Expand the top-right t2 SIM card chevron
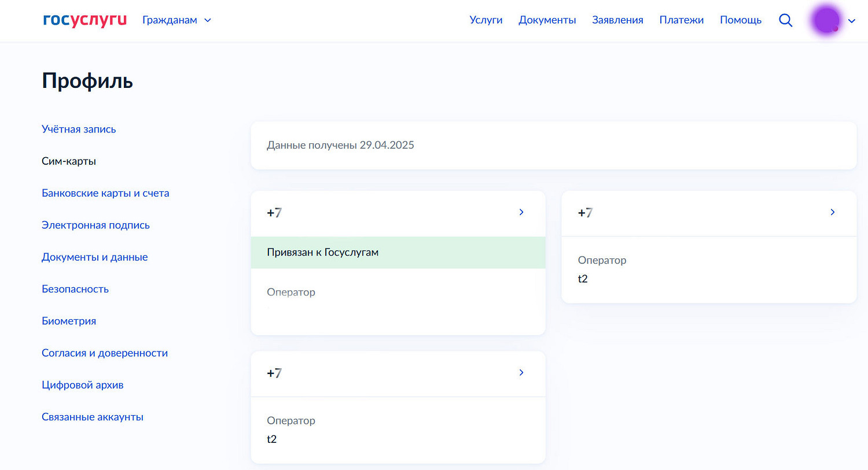This screenshot has height=470, width=868. click(x=832, y=212)
